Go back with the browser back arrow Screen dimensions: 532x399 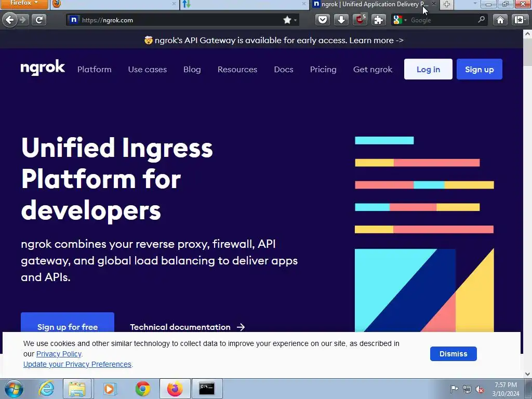[x=10, y=20]
